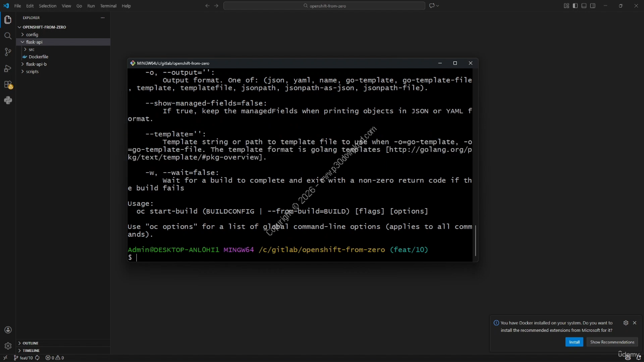The height and width of the screenshot is (362, 644).
Task: Click Install in the Docker notification
Action: 574,342
